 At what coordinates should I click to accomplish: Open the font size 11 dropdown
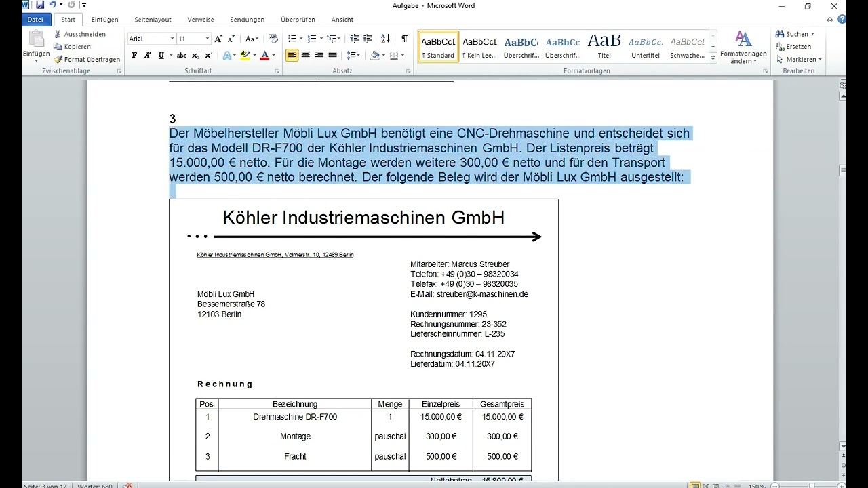coord(207,39)
